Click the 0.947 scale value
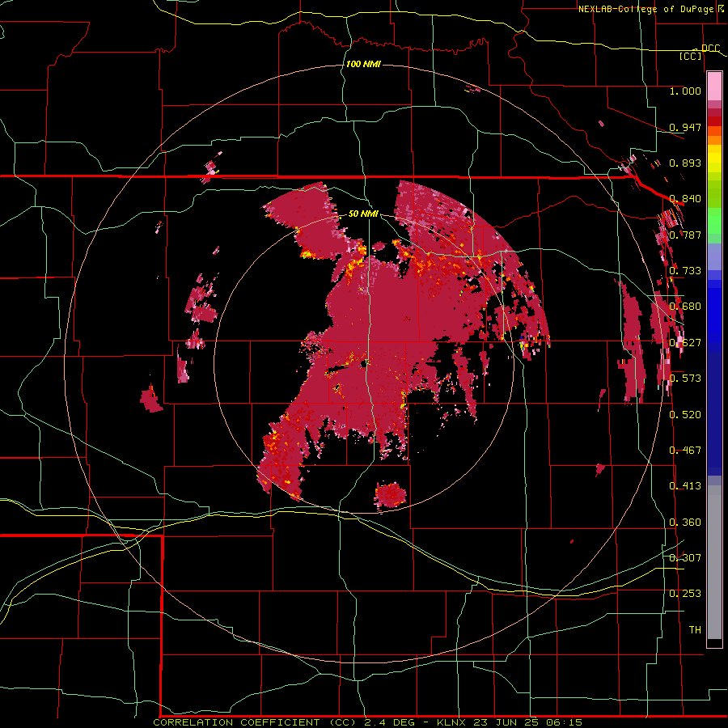The height and width of the screenshot is (728, 728). coord(685,127)
